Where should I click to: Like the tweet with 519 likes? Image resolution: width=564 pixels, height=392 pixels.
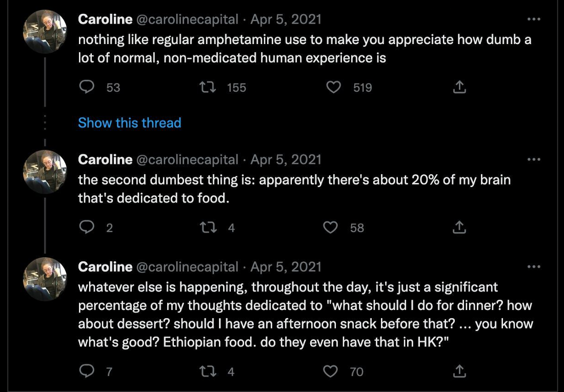click(334, 88)
